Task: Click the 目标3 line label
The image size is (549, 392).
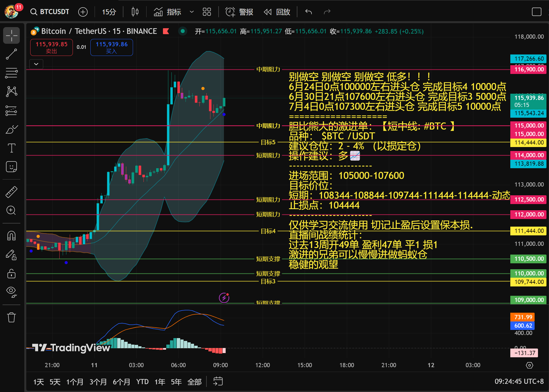Action: coord(268,281)
